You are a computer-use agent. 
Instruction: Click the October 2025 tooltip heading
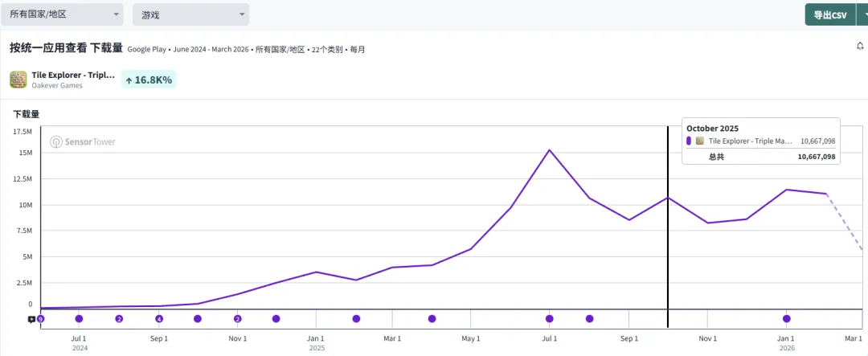pyautogui.click(x=712, y=129)
